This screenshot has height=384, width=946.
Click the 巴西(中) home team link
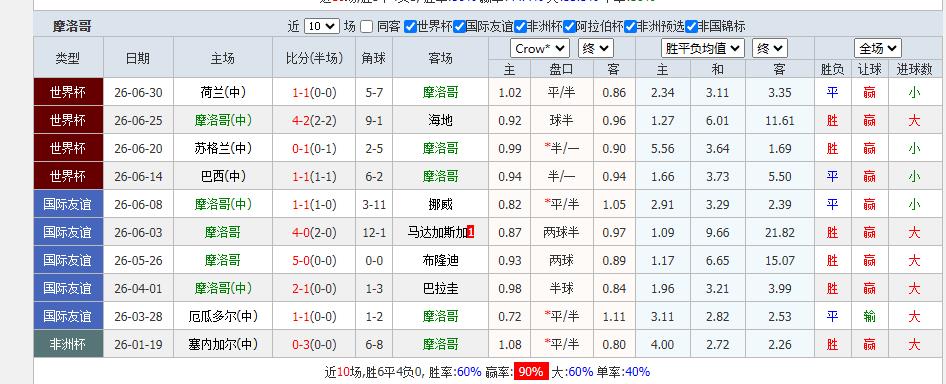coord(223,176)
